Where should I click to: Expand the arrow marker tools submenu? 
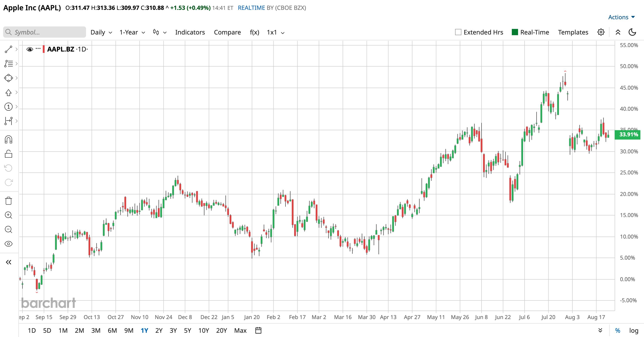pyautogui.click(x=17, y=93)
